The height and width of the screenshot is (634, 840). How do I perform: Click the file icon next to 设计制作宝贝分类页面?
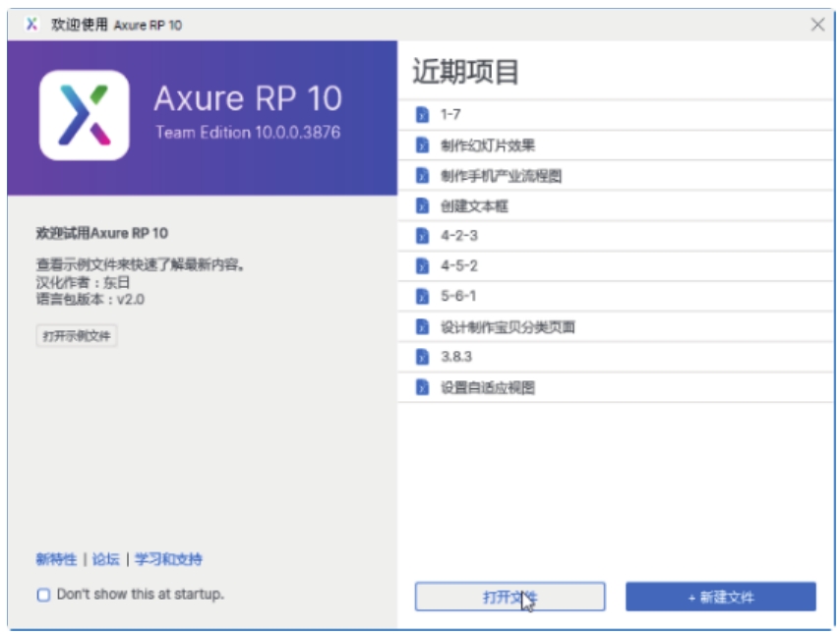pos(422,327)
